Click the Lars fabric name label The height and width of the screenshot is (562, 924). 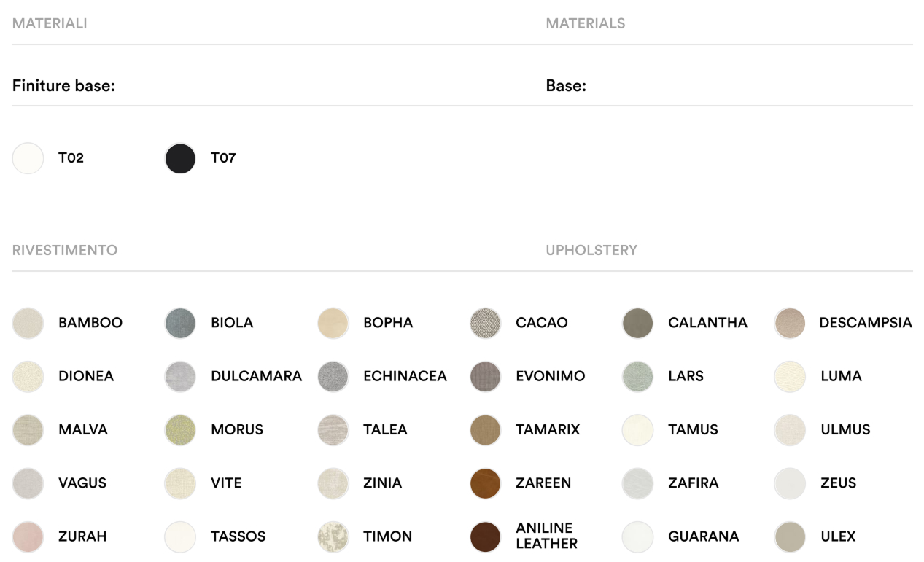[686, 376]
